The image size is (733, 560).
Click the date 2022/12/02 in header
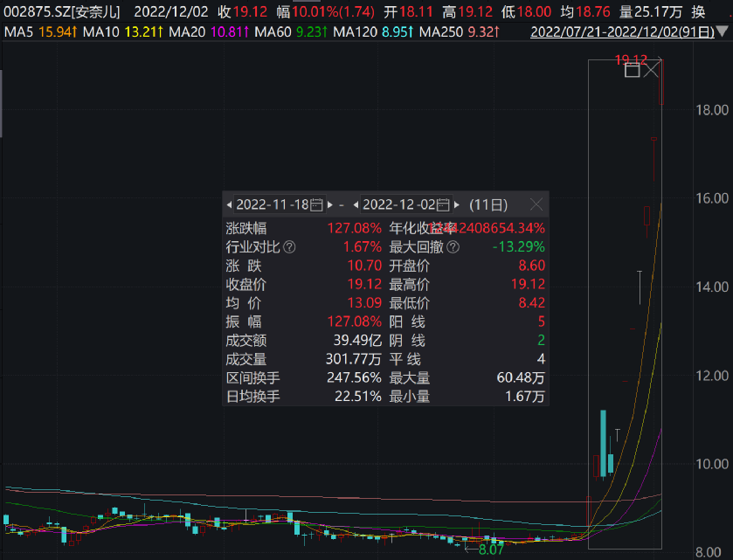tap(171, 11)
